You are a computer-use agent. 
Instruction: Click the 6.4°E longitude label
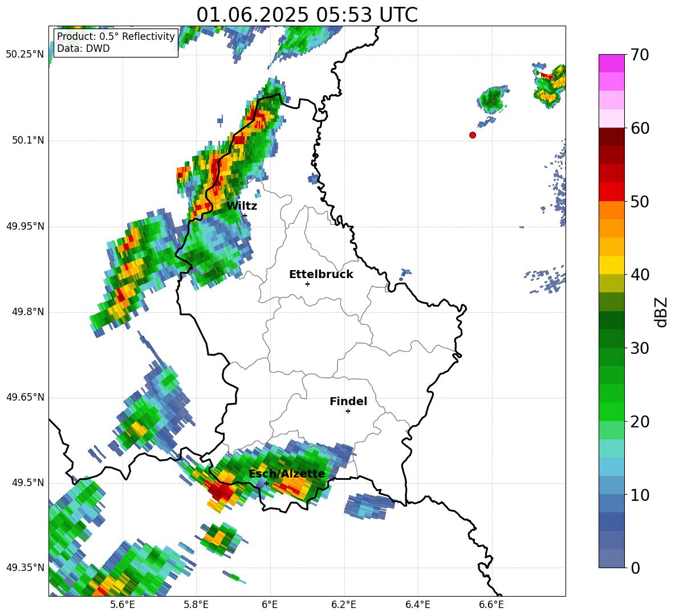pyautogui.click(x=417, y=605)
